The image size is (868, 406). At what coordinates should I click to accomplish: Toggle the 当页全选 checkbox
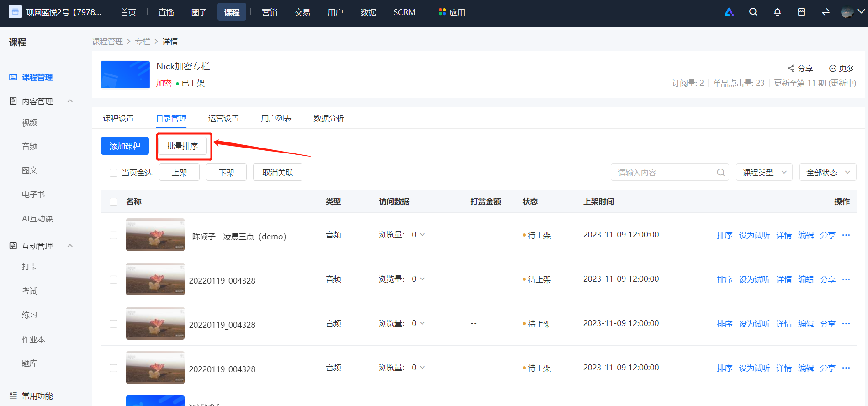(x=114, y=173)
